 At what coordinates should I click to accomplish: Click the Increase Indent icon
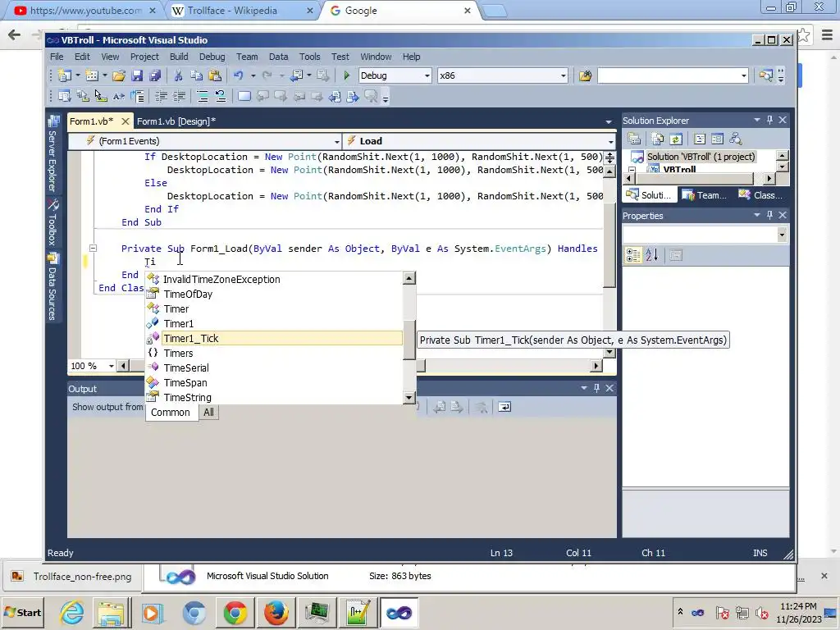tap(179, 97)
